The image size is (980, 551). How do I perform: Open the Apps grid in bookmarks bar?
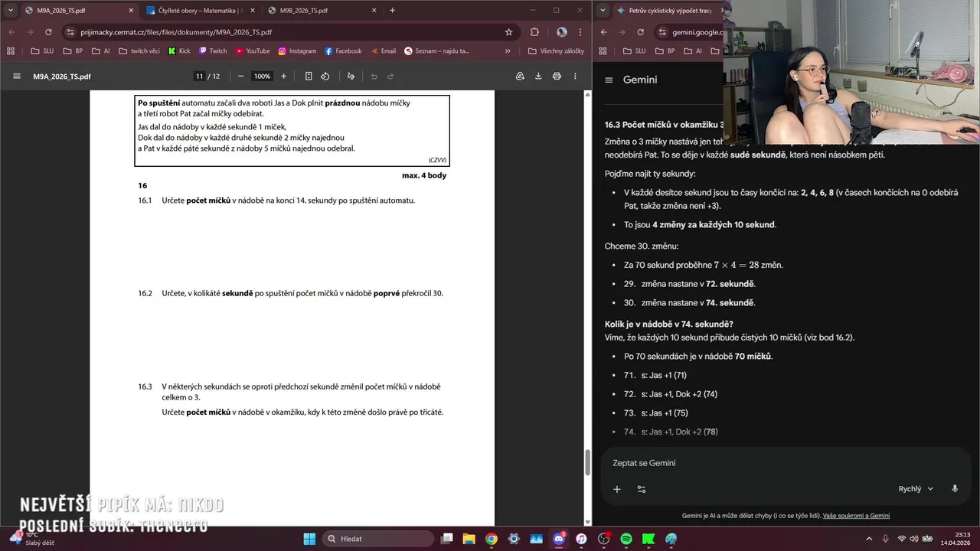11,51
